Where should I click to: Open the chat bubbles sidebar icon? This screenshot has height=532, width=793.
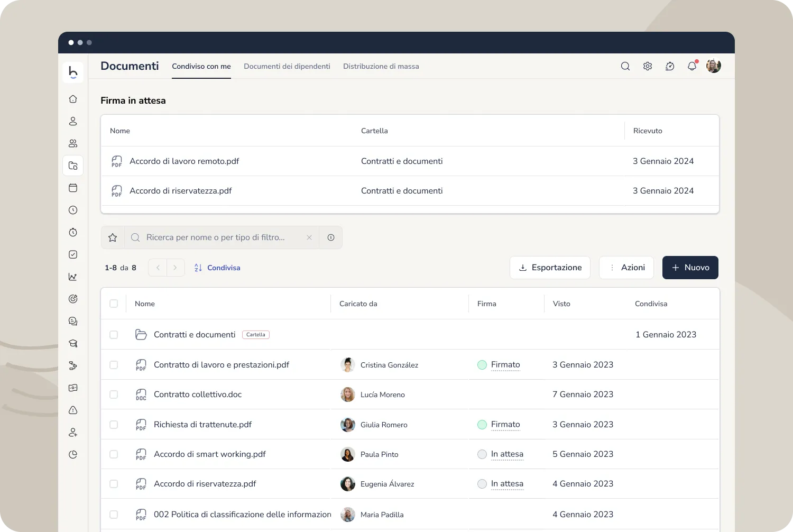[x=73, y=321]
